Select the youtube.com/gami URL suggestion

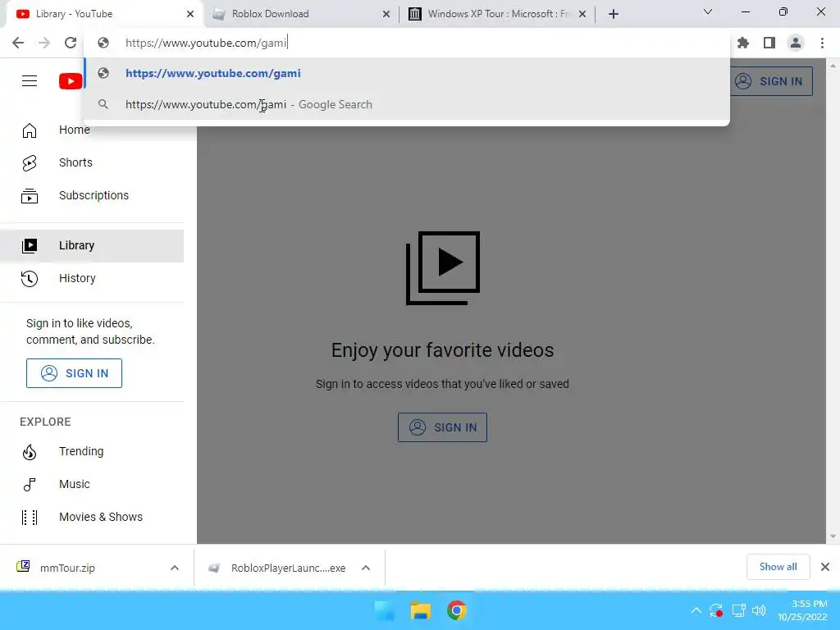coord(407,73)
